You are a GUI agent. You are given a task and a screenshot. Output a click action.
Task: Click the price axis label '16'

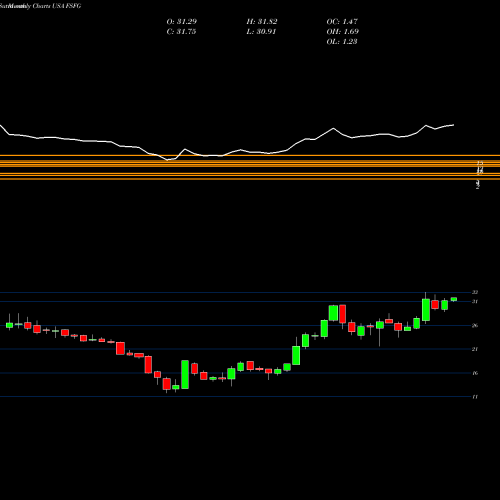click(475, 373)
